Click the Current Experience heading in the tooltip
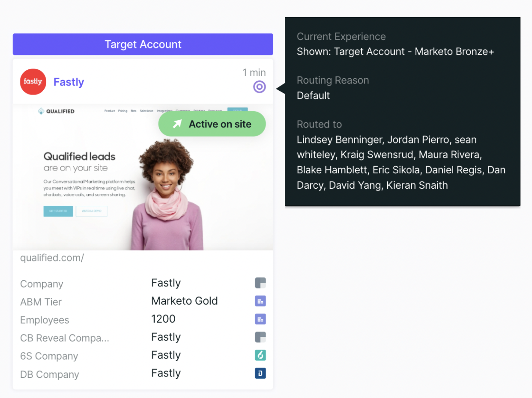This screenshot has height=398, width=532. tap(341, 36)
